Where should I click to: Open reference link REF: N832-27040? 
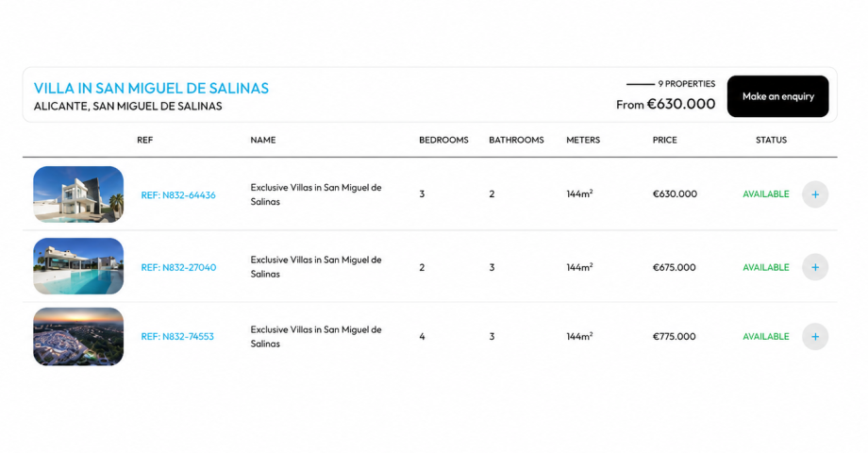(x=178, y=267)
